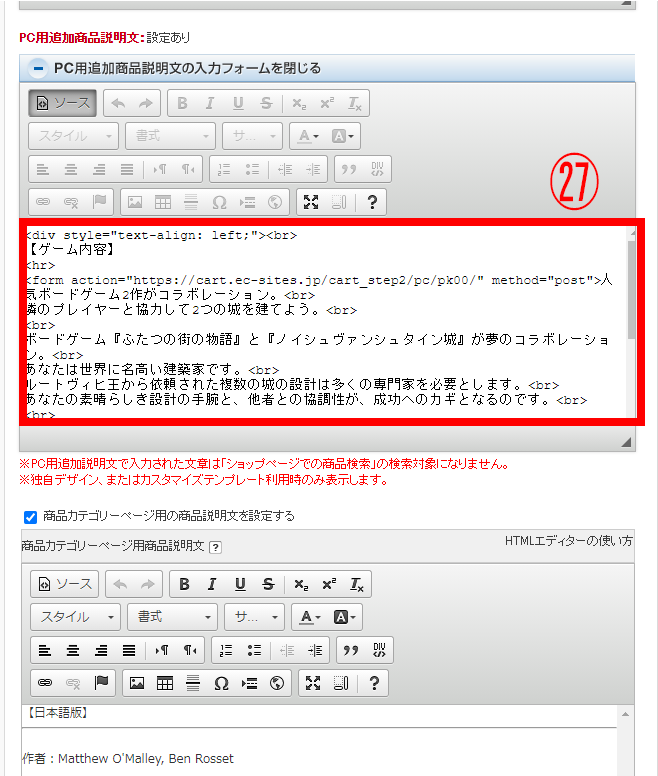This screenshot has width=658, height=776.
Task: Toggle strikethrough in the category page editor
Action: 268,584
